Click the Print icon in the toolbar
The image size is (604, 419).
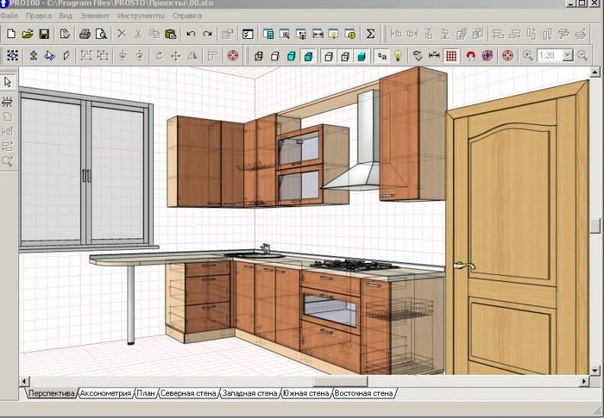click(x=84, y=33)
